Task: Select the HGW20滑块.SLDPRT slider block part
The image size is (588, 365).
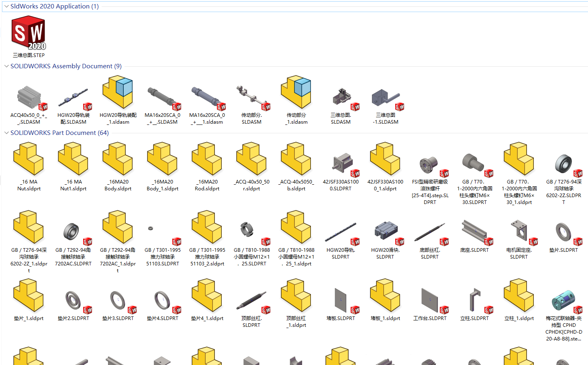Action: (x=385, y=240)
